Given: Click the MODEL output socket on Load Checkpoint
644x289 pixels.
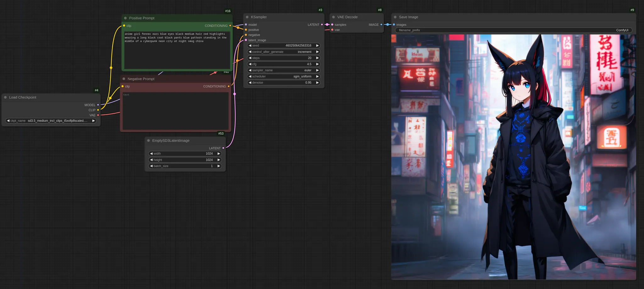Looking at the screenshot, I should (98, 105).
